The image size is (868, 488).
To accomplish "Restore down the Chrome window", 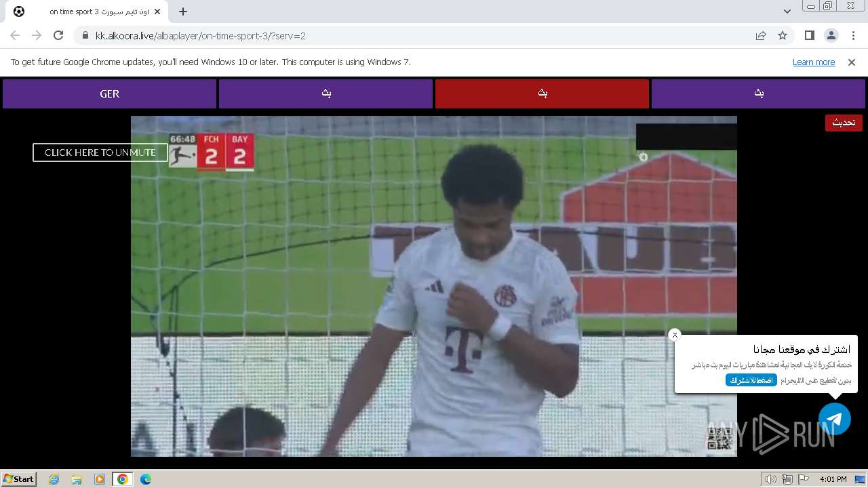I will (828, 6).
